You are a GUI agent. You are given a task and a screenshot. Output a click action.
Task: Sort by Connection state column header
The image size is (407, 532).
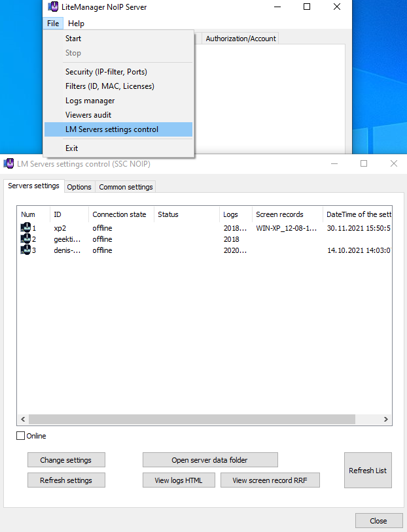121,214
